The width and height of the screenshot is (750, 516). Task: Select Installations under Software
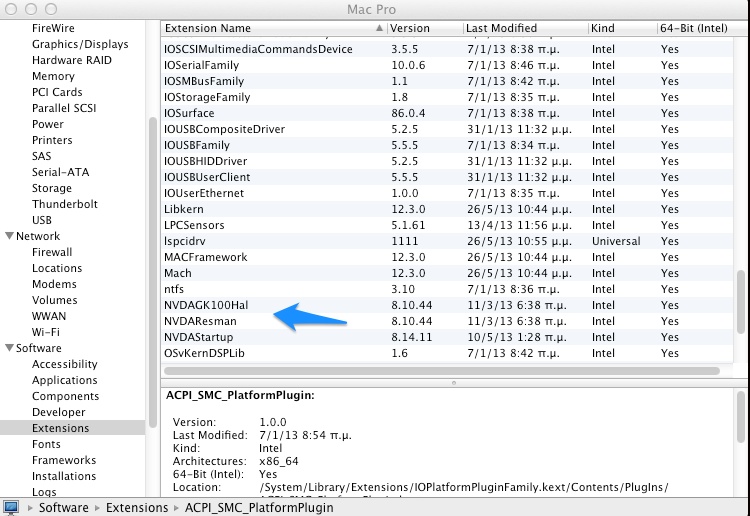(64, 476)
